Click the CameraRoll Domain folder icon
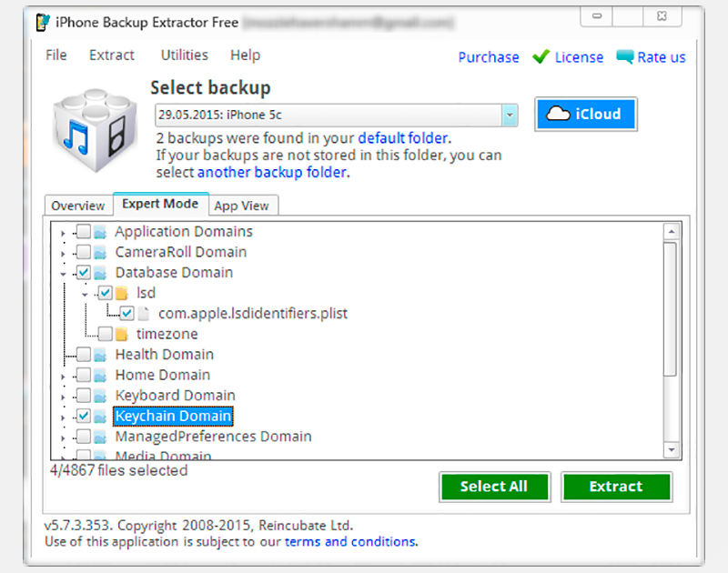 100,253
